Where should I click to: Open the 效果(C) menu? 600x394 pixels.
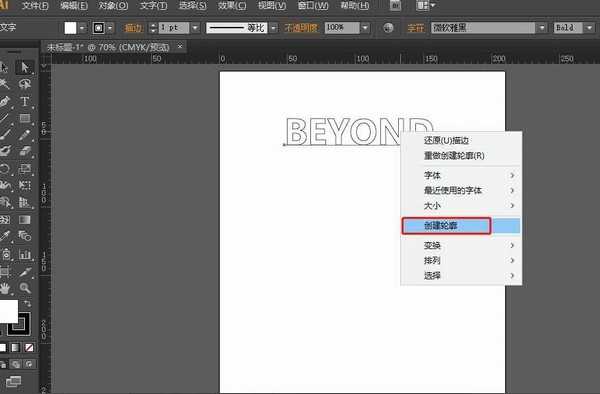pos(232,6)
